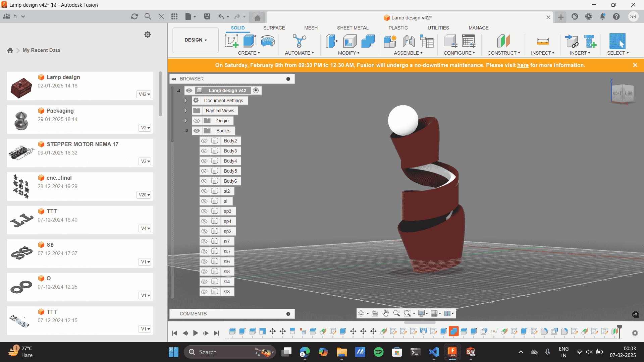Open the INSPECT dropdown menu

click(x=543, y=53)
